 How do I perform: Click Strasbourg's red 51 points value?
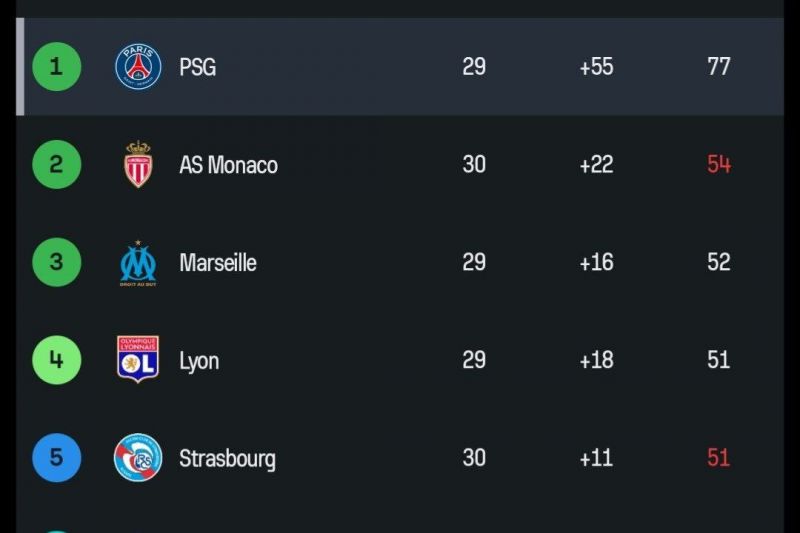(719, 458)
